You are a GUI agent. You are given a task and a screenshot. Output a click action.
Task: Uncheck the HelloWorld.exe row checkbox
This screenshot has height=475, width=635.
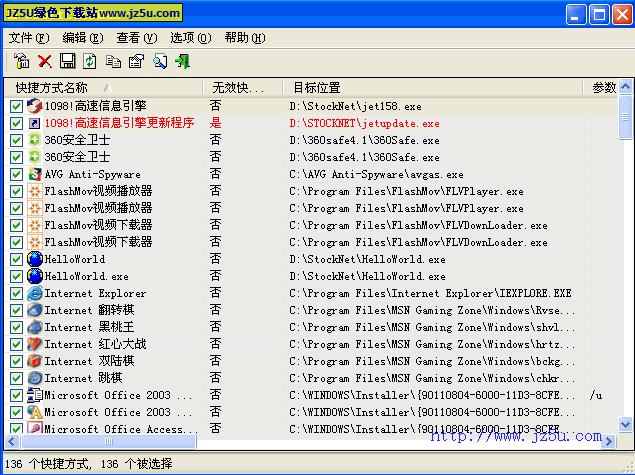(16, 277)
